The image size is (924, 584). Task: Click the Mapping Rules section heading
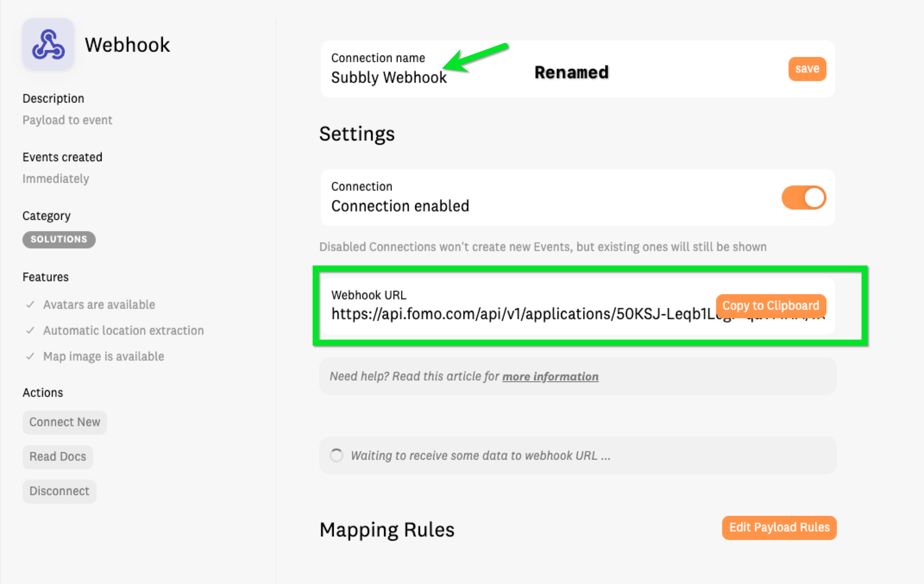(x=387, y=530)
